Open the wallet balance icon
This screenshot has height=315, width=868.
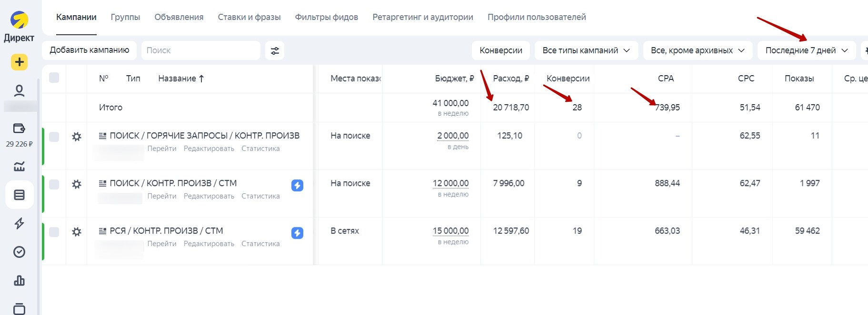pyautogui.click(x=19, y=128)
